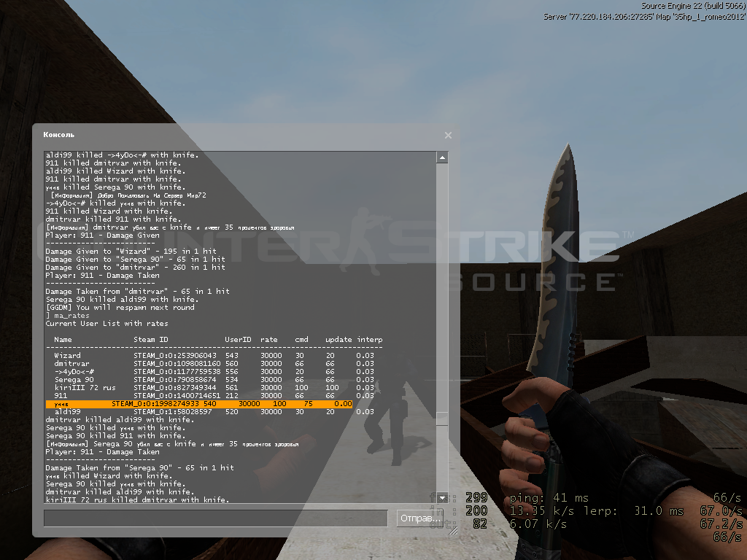
Task: Click Steam ID STEAM_0:0:1098081160 of dmitrvar
Action: click(177, 363)
